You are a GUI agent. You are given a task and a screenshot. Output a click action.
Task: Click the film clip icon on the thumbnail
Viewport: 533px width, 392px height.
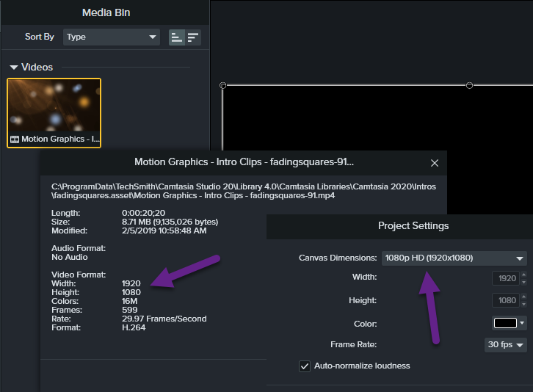(15, 139)
